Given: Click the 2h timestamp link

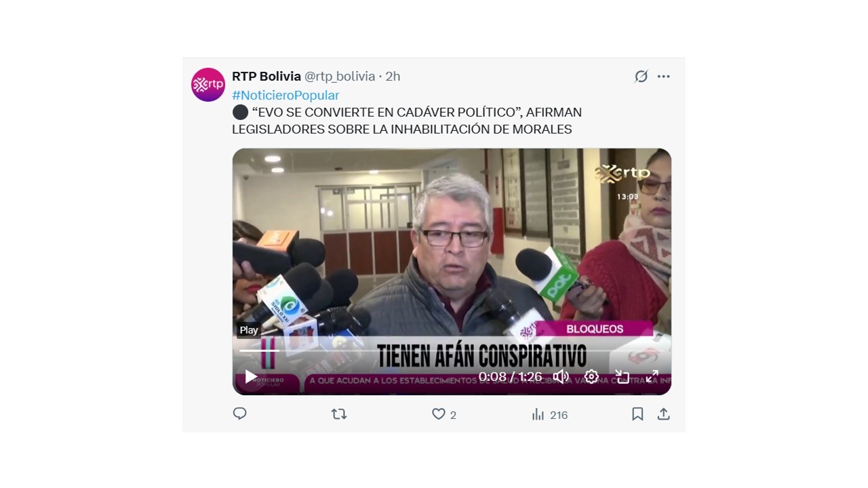Looking at the screenshot, I should coord(393,77).
